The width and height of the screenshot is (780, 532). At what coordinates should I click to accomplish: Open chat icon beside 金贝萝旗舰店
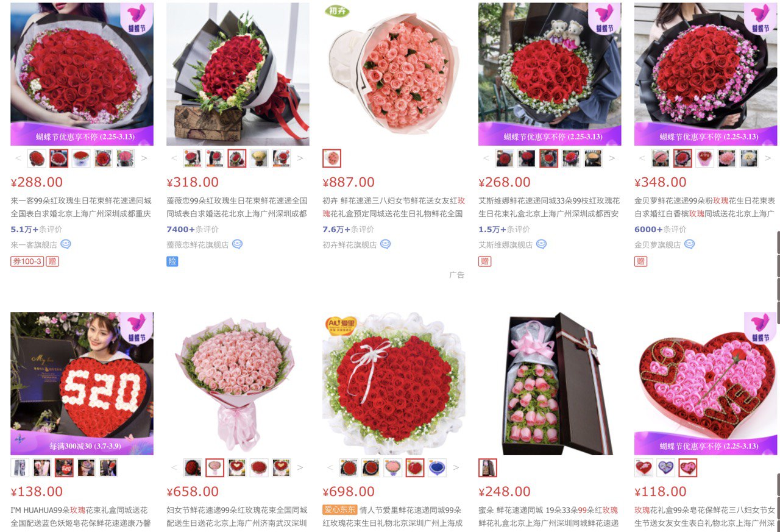pos(689,244)
